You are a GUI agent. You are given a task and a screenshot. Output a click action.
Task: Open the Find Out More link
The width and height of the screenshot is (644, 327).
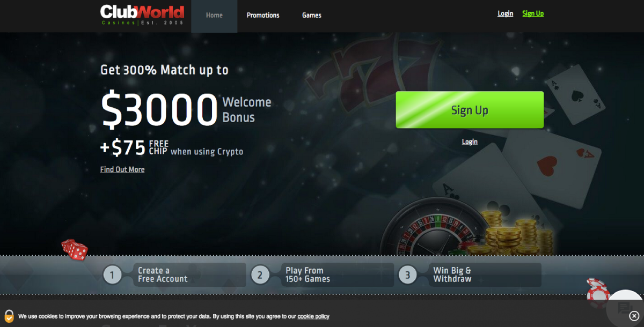tap(122, 169)
